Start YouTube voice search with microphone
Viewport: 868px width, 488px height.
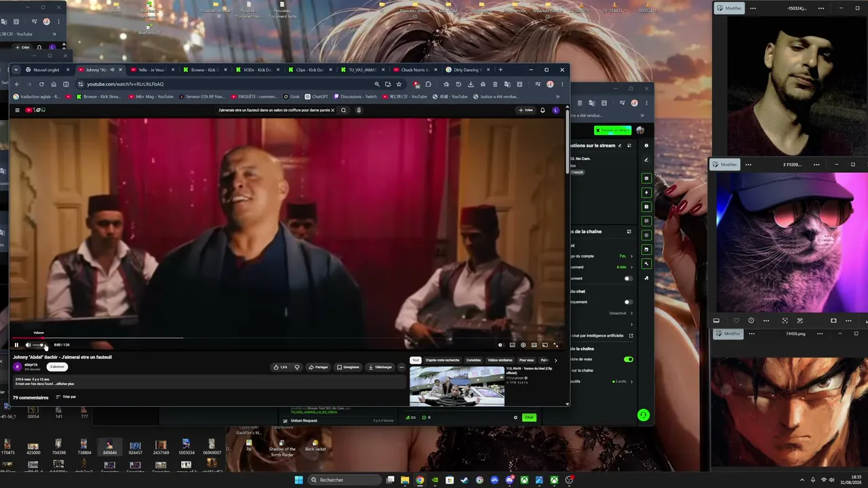[359, 110]
